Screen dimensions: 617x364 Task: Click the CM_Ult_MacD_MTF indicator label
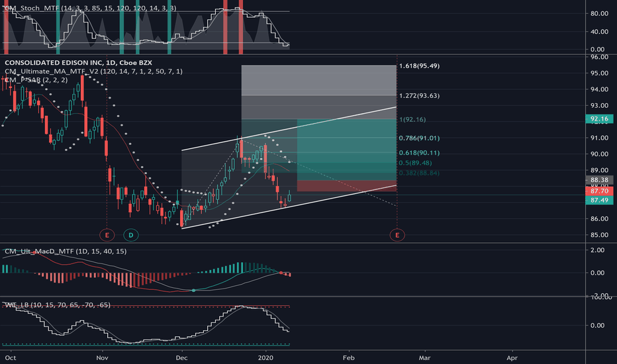tap(66, 251)
